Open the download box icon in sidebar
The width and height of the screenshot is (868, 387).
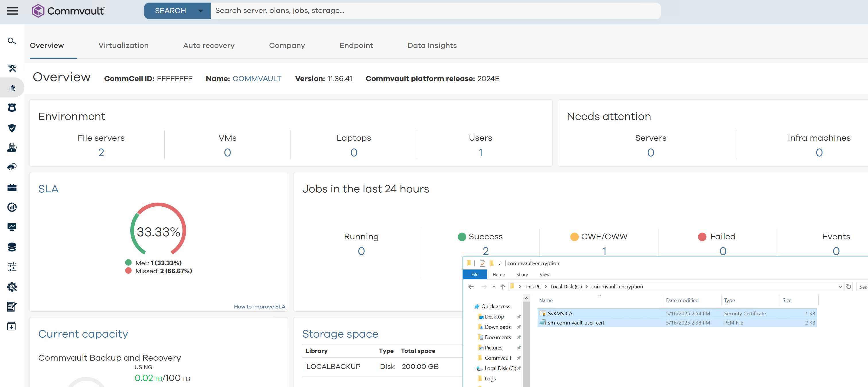pos(12,326)
